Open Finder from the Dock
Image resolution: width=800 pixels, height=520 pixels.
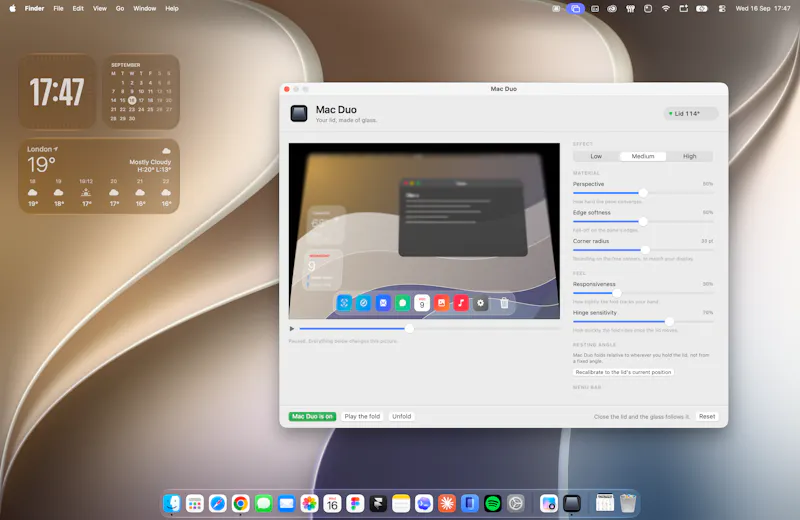click(172, 504)
